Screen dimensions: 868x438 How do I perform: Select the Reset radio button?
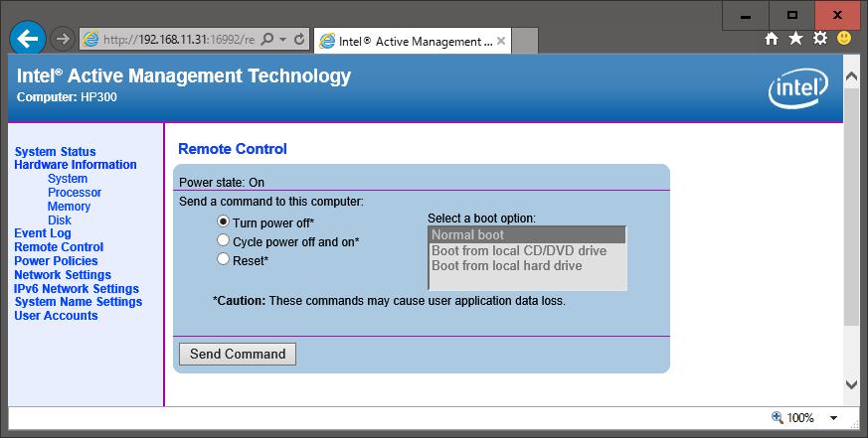pyautogui.click(x=223, y=259)
